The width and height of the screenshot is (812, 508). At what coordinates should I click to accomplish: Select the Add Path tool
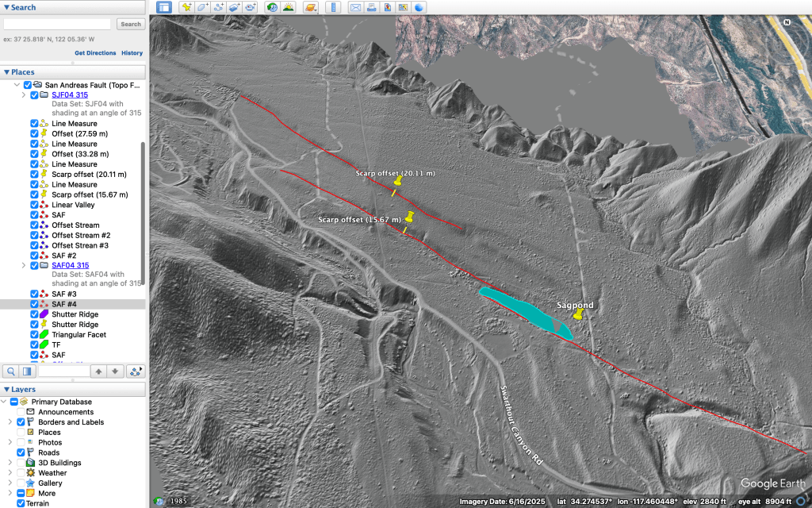(218, 7)
